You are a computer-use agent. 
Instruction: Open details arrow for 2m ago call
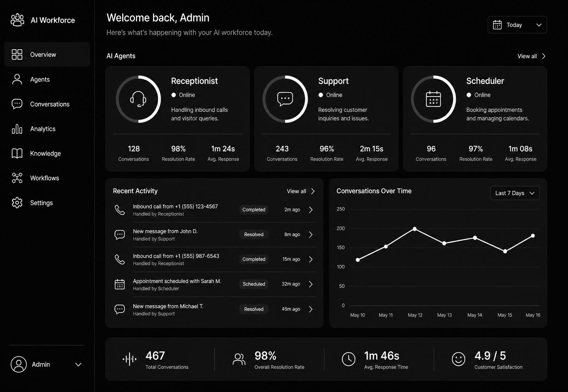click(x=311, y=210)
